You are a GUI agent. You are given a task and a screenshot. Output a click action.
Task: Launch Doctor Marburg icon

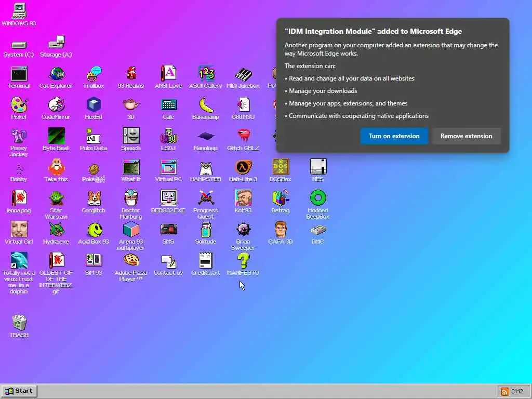pyautogui.click(x=131, y=198)
